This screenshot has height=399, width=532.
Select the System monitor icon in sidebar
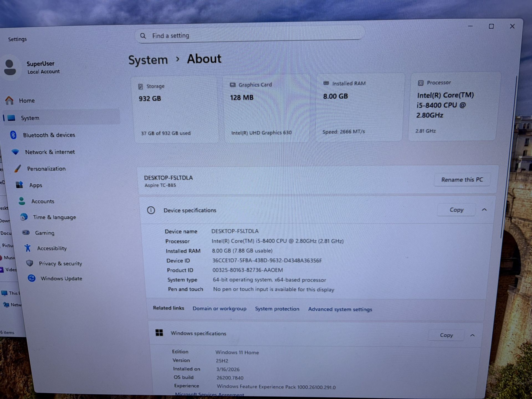(x=11, y=118)
